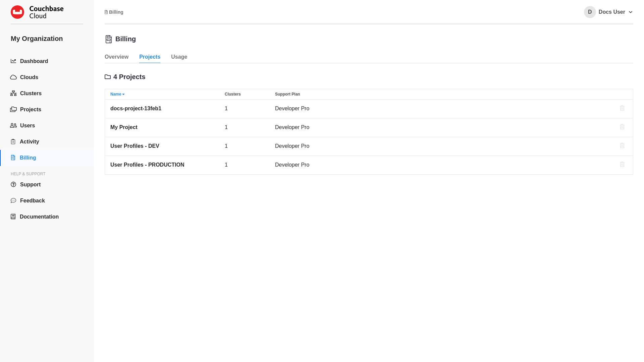Delete the docs-project-13feb1 project

tap(622, 108)
